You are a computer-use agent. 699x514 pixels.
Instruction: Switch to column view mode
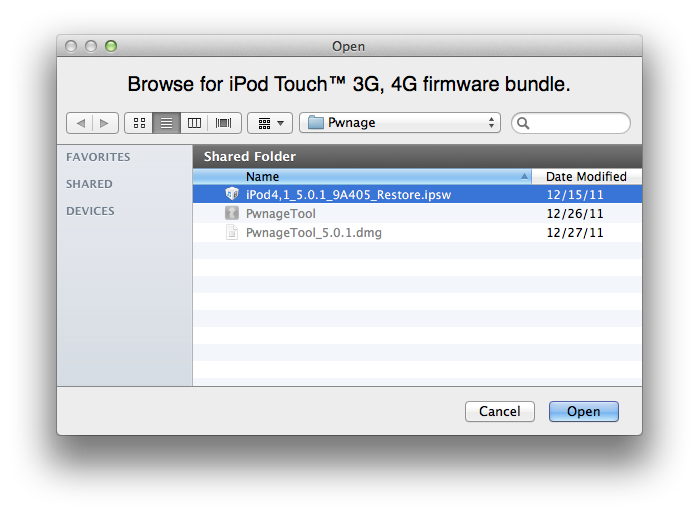click(194, 123)
